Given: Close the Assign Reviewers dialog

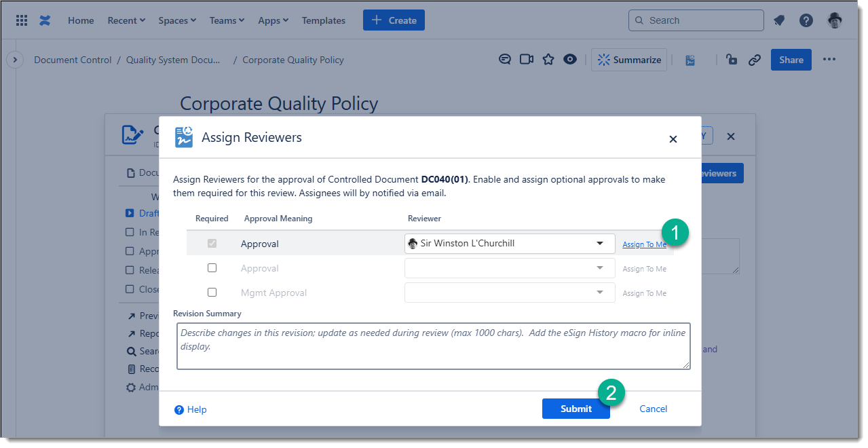Looking at the screenshot, I should click(673, 139).
